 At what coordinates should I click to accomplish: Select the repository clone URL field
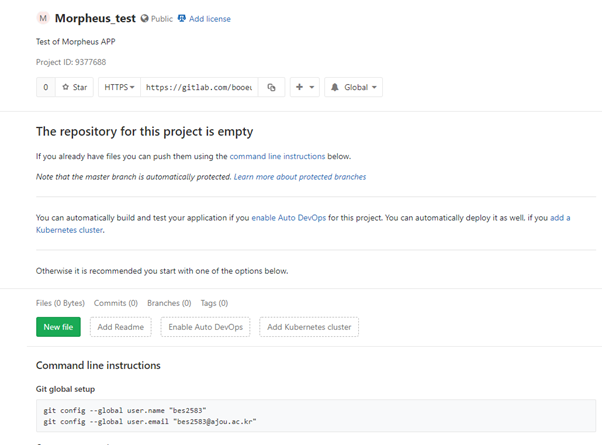199,88
